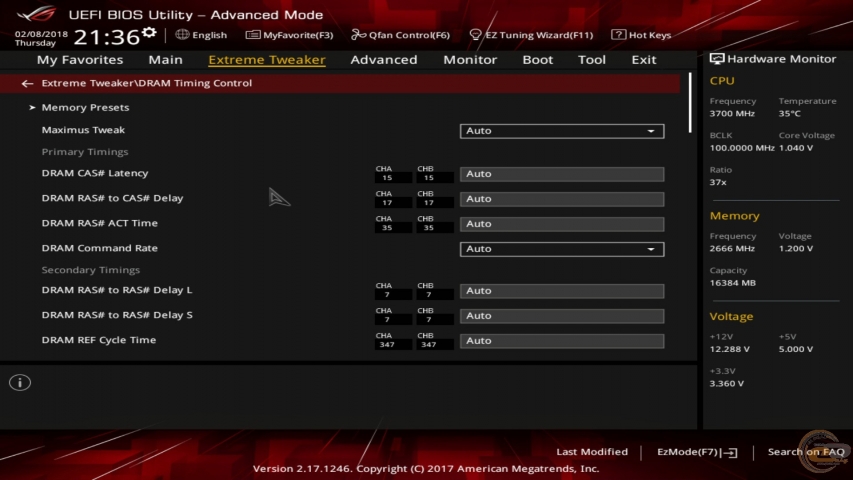The height and width of the screenshot is (480, 853).
Task: Click the DRAM REF Cycle Time field
Action: pyautogui.click(x=562, y=341)
